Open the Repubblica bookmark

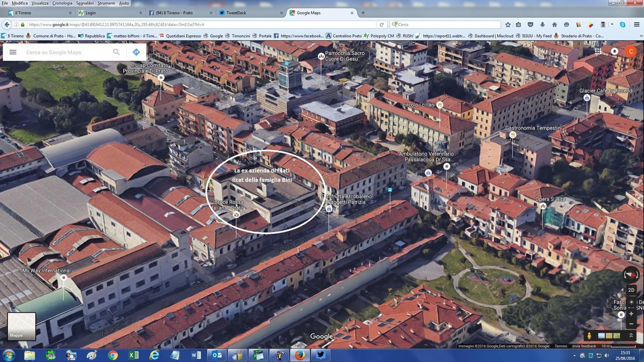[x=91, y=36]
